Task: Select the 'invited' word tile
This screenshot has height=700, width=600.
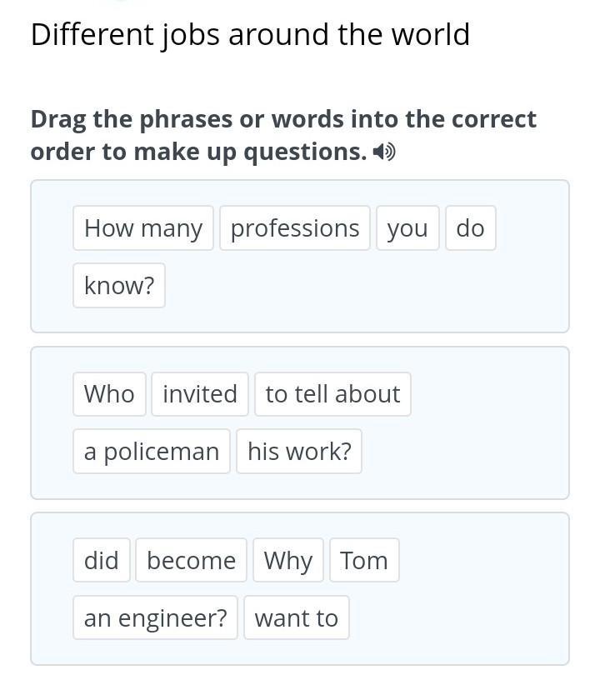Action: pos(200,394)
